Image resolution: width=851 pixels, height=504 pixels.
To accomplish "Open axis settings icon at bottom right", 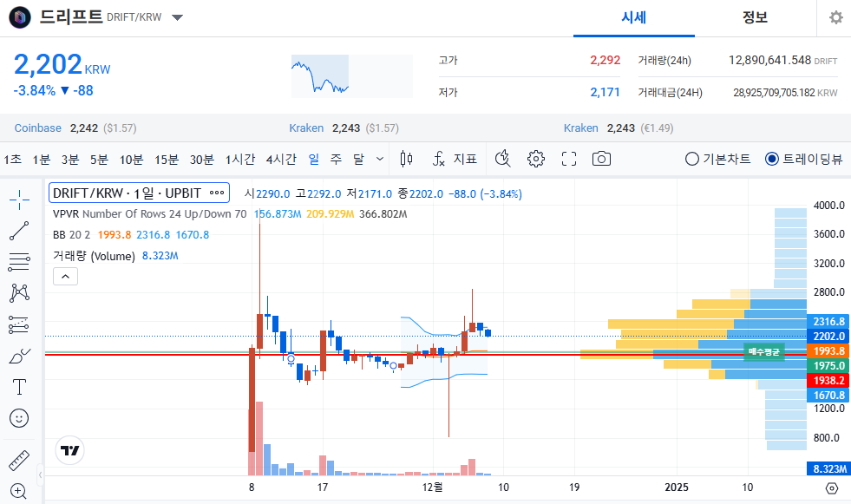I will coord(831,488).
